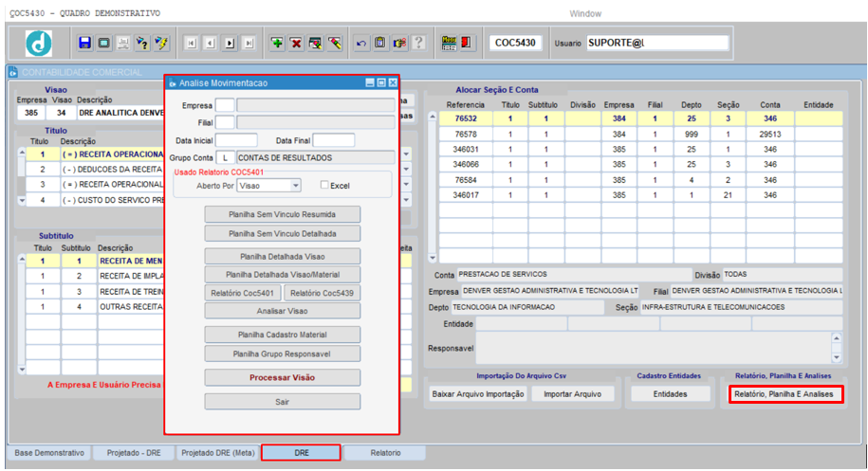
Task: Toggle the Excel checkbox
Action: click(324, 185)
